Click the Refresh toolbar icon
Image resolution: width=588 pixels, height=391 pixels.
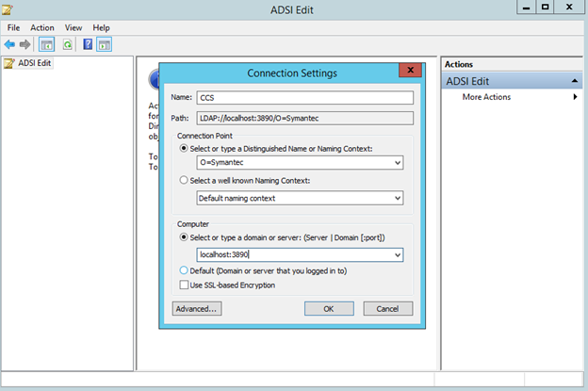(x=67, y=44)
